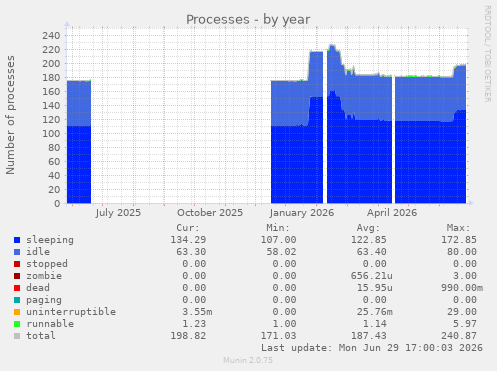Click runnable maximum value 5.97
Image resolution: width=497 pixels, height=371 pixels.
coord(465,324)
